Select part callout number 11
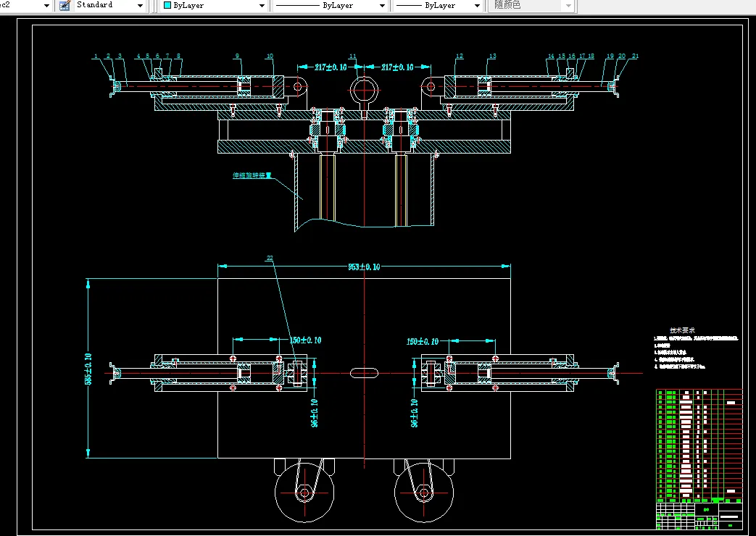This screenshot has height=536, width=756. click(x=353, y=56)
